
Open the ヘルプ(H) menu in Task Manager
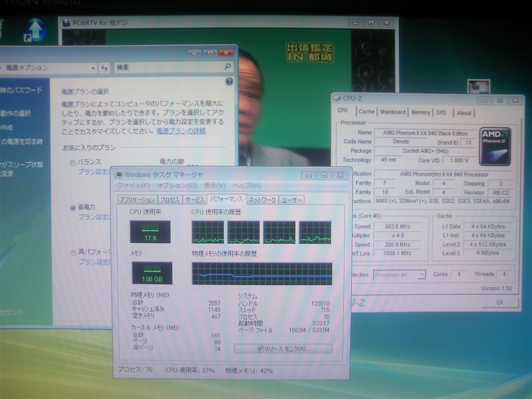[x=247, y=185]
